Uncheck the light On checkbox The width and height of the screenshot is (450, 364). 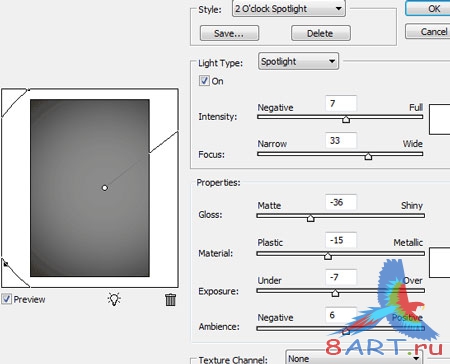(x=204, y=81)
